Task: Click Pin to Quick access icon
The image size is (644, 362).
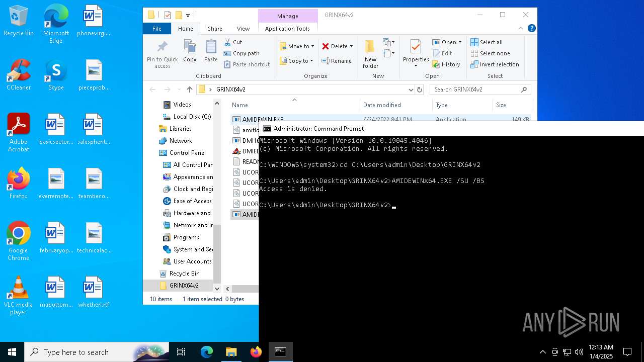Action: 162,54
